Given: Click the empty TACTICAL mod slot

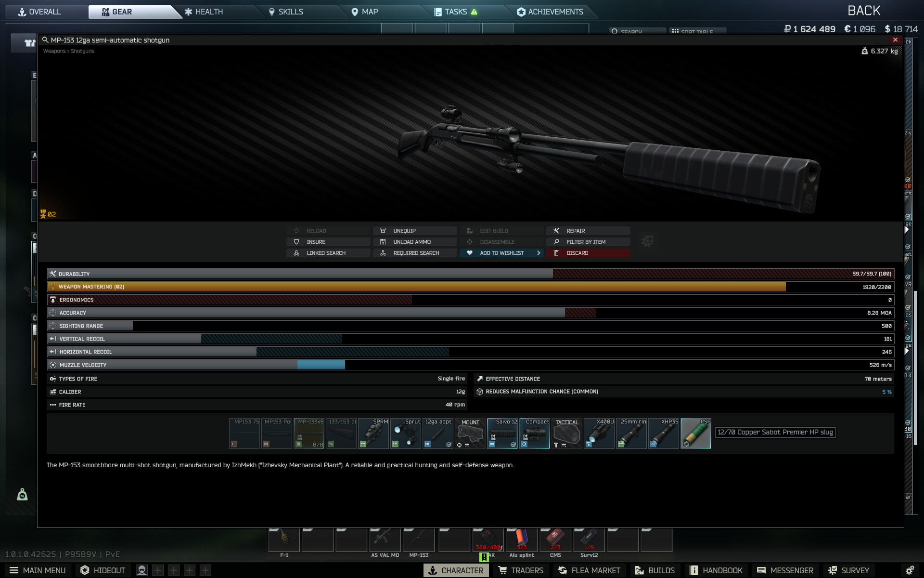Looking at the screenshot, I should pos(567,433).
